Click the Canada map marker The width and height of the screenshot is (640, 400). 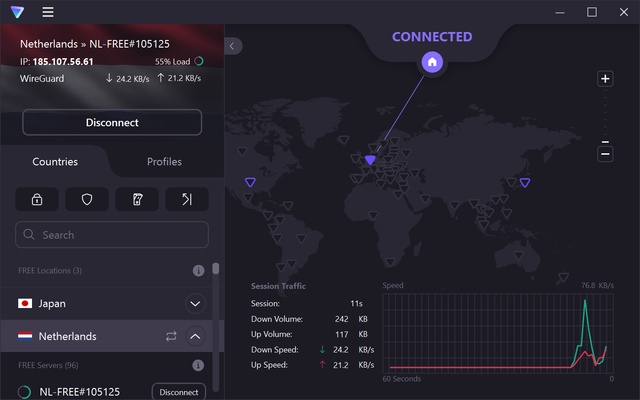(x=242, y=151)
